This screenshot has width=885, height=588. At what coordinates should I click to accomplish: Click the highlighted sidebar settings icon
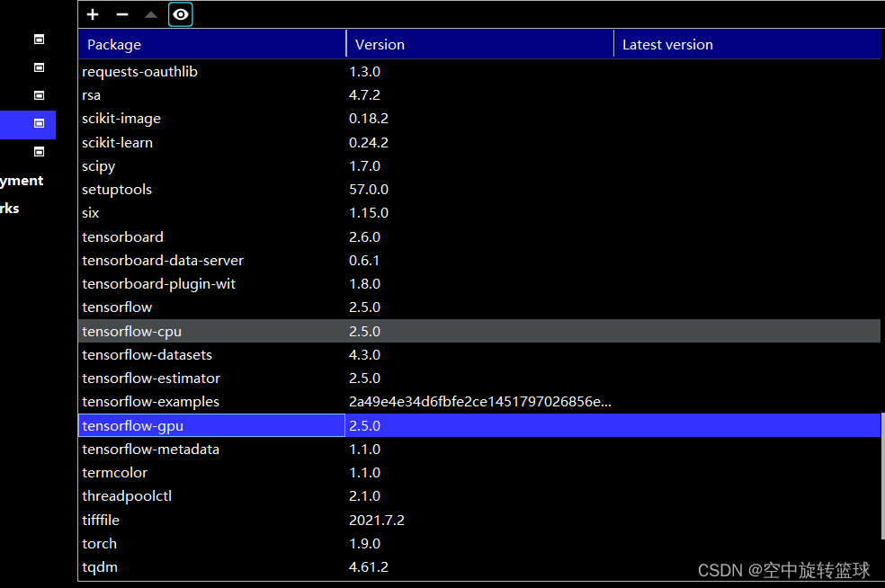click(39, 123)
